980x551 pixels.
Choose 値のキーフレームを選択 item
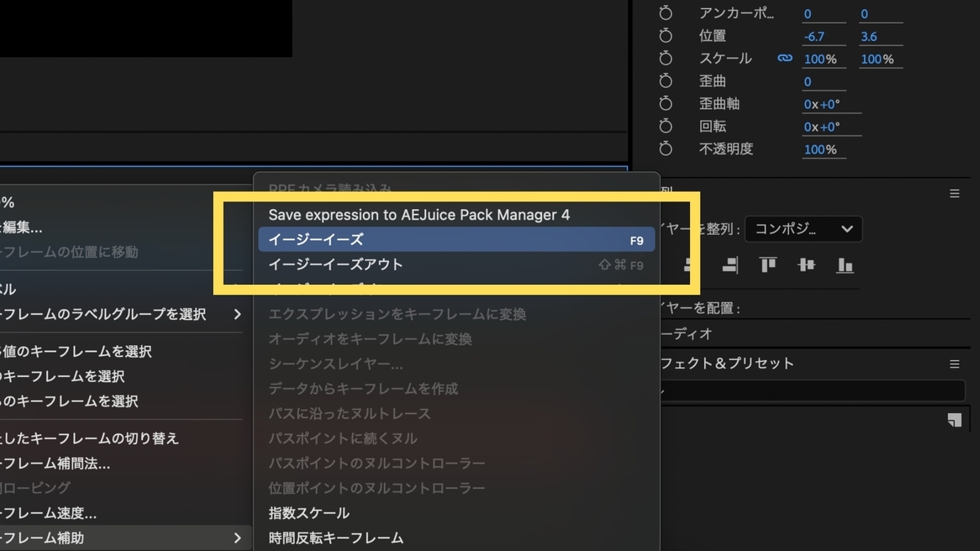pos(124,352)
